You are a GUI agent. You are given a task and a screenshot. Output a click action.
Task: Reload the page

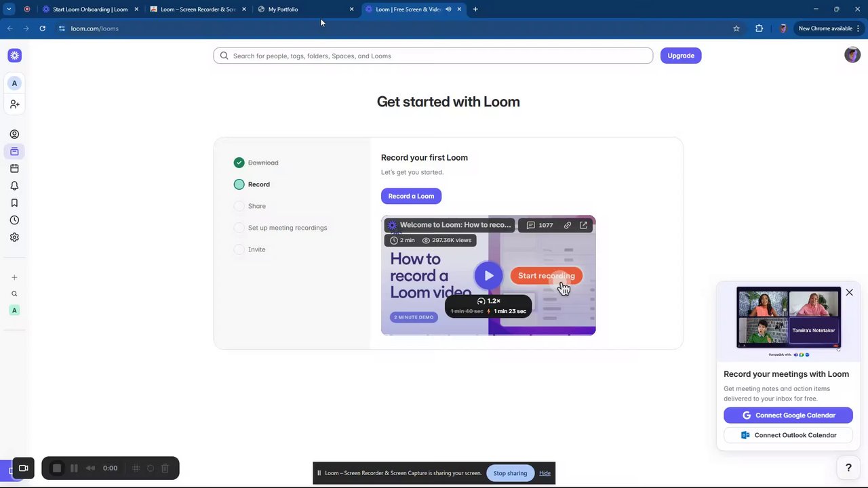(42, 28)
